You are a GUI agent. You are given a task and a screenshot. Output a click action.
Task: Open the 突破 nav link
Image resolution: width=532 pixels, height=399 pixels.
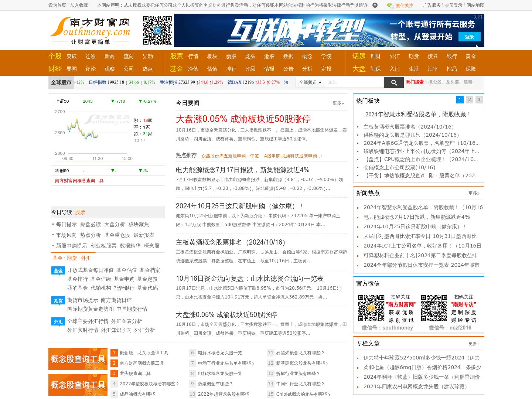pyautogui.click(x=72, y=57)
